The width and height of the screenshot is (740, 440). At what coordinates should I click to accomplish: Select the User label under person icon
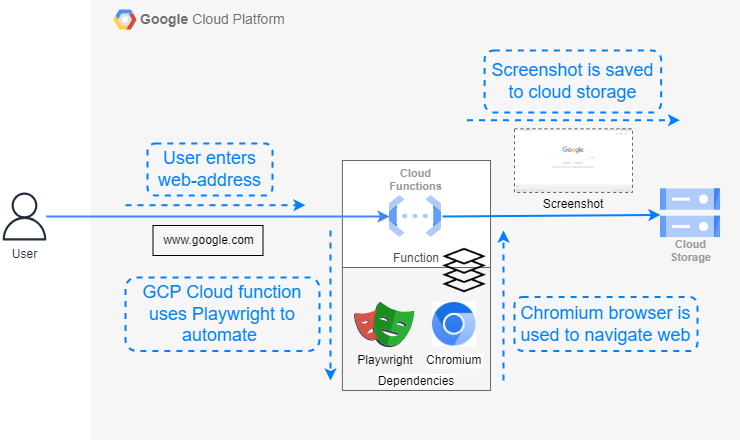tap(24, 254)
